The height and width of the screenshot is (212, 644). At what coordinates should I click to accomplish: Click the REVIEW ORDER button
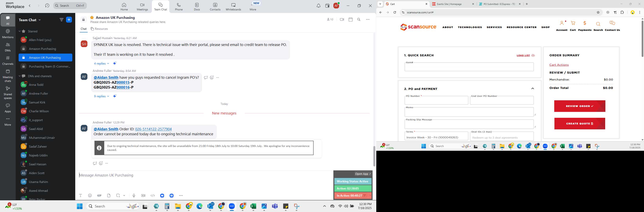[580, 106]
